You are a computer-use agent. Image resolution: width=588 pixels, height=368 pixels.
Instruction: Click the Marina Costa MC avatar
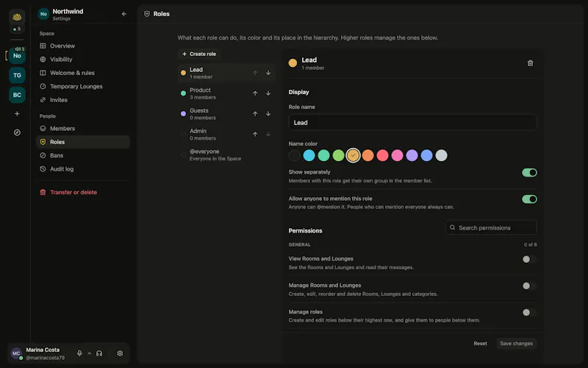pos(16,353)
